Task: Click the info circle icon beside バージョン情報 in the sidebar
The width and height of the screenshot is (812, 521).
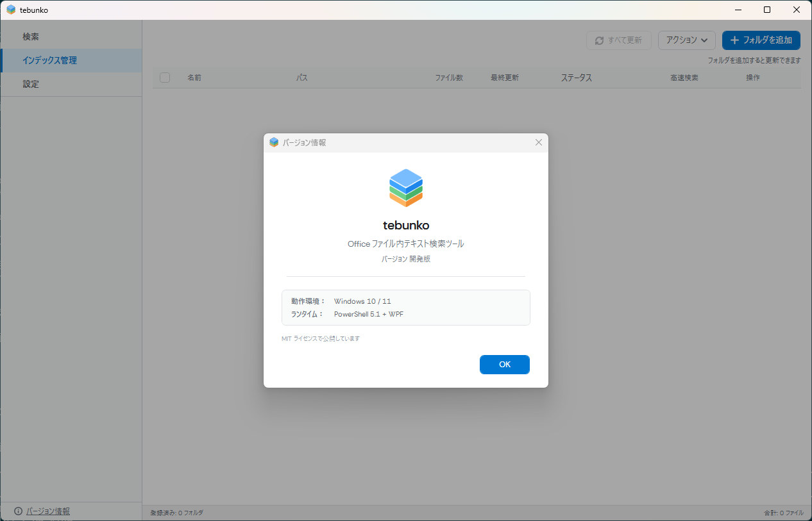Action: pos(18,511)
